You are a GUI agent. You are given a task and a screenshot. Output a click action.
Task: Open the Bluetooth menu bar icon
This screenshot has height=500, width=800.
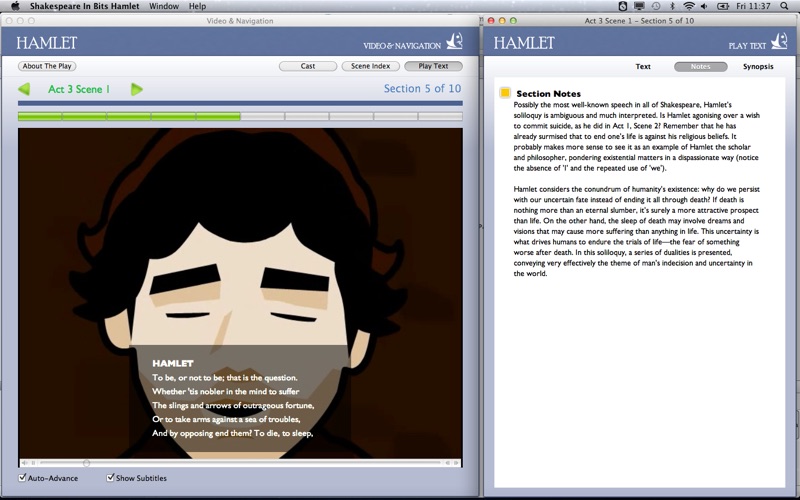[672, 6]
